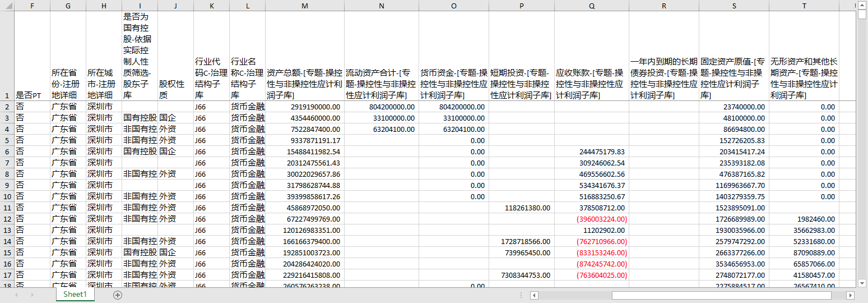Switch to the Sheet1 tab
Viewport: 868px width, 303px height.
pos(75,295)
